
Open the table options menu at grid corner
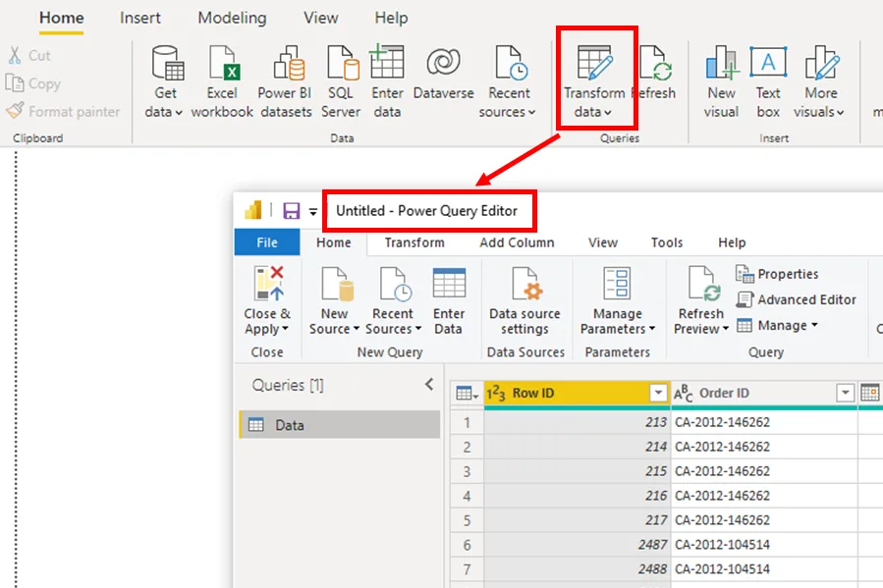click(x=467, y=393)
